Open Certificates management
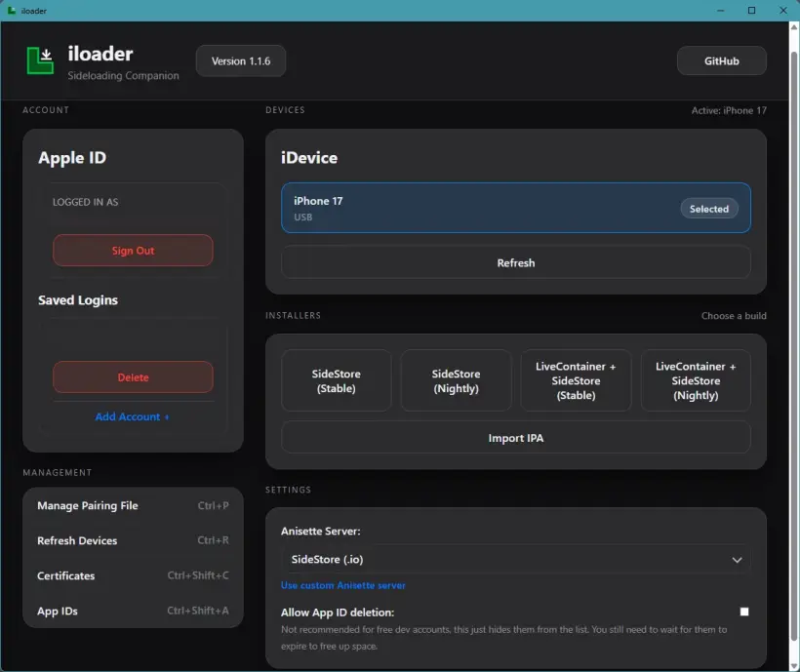800x672 pixels. point(133,575)
